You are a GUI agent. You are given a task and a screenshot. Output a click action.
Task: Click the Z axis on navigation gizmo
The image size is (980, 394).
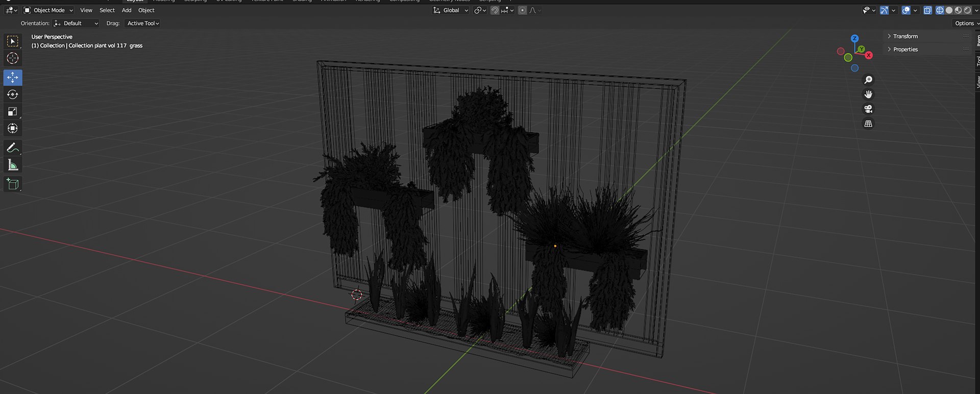point(854,38)
